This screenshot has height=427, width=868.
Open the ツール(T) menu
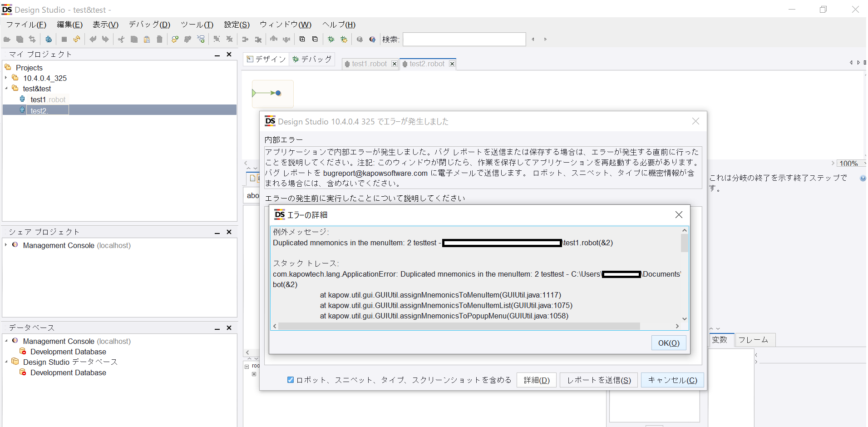pos(197,25)
